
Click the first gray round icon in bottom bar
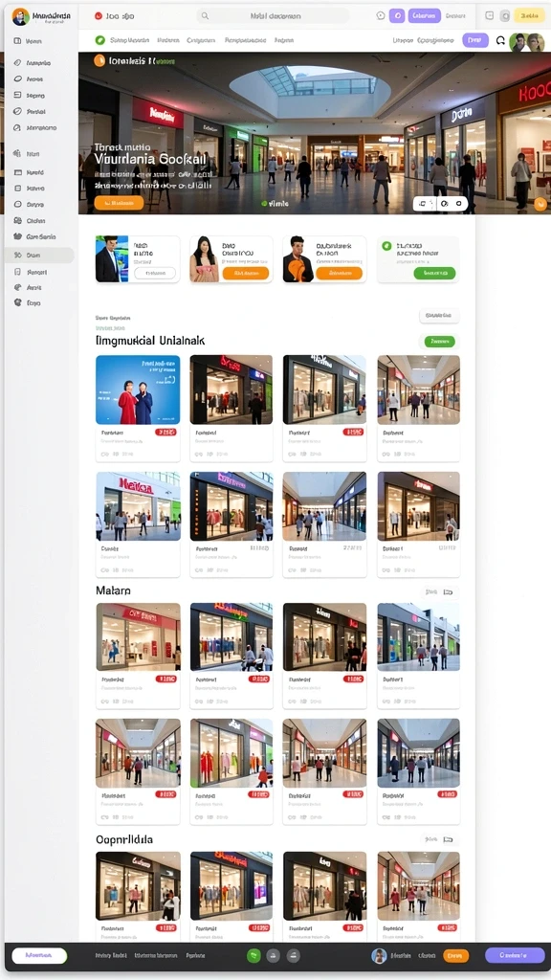pyautogui.click(x=273, y=956)
